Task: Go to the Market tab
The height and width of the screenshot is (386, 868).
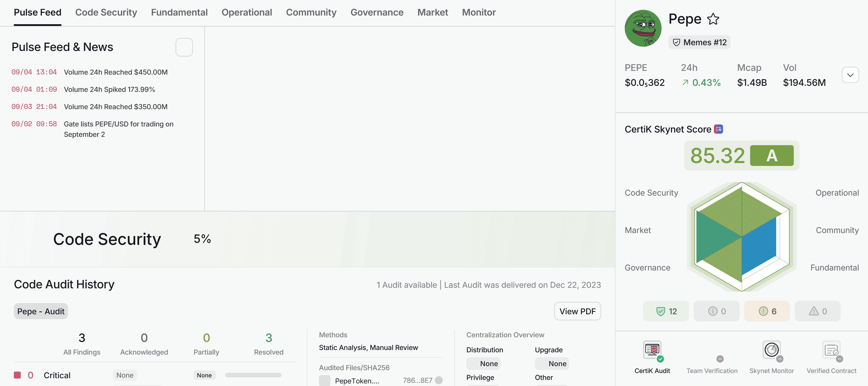Action: click(x=433, y=12)
